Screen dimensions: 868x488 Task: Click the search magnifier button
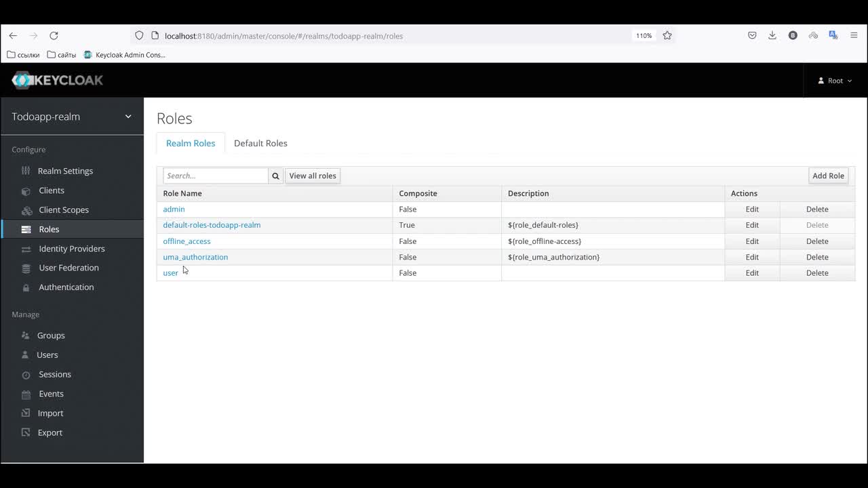click(276, 176)
